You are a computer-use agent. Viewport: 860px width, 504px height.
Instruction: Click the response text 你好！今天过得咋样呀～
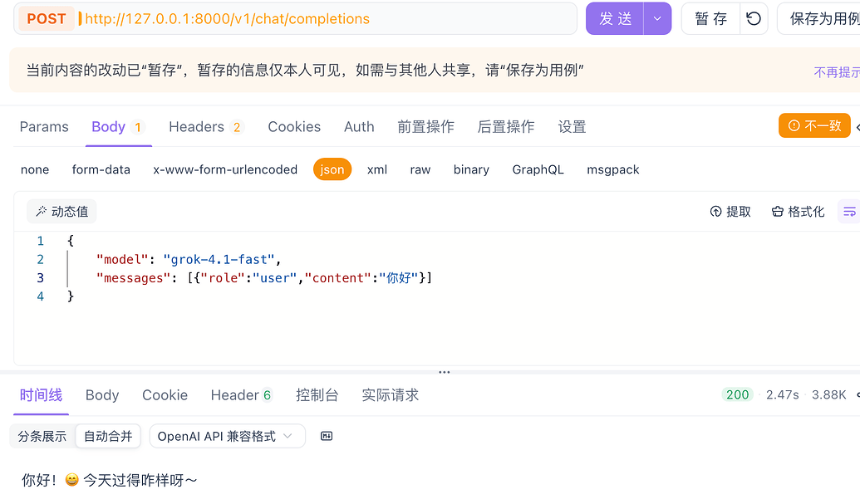(109, 481)
